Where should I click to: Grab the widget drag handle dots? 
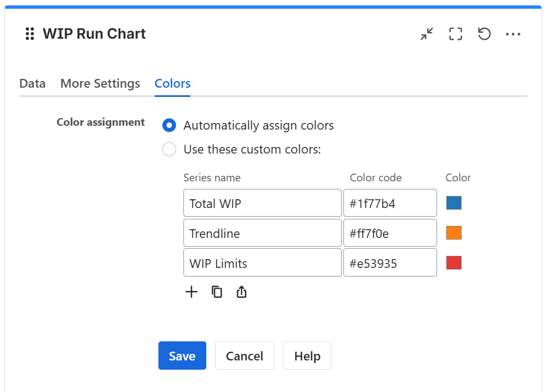coord(30,34)
